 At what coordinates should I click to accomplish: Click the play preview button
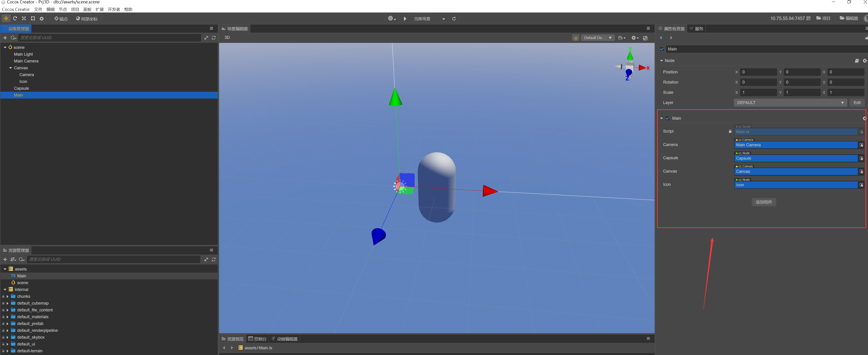[405, 19]
